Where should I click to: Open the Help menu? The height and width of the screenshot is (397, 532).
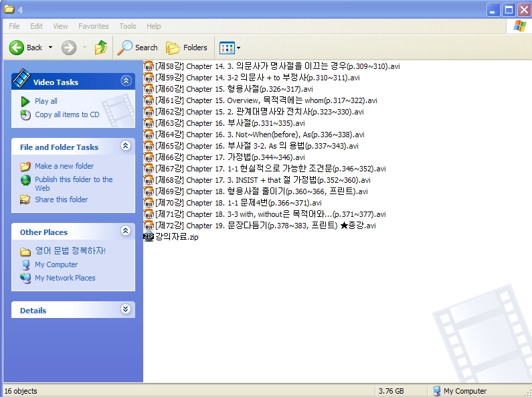[154, 26]
